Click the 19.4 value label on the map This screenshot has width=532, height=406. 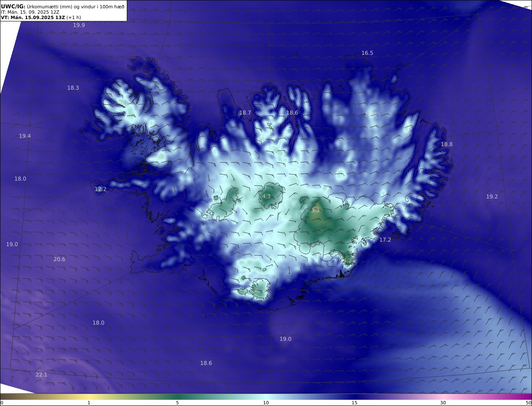coord(25,136)
